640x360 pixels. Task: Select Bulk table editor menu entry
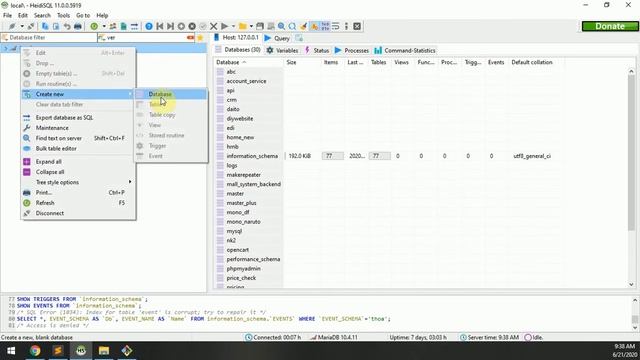click(x=78, y=149)
